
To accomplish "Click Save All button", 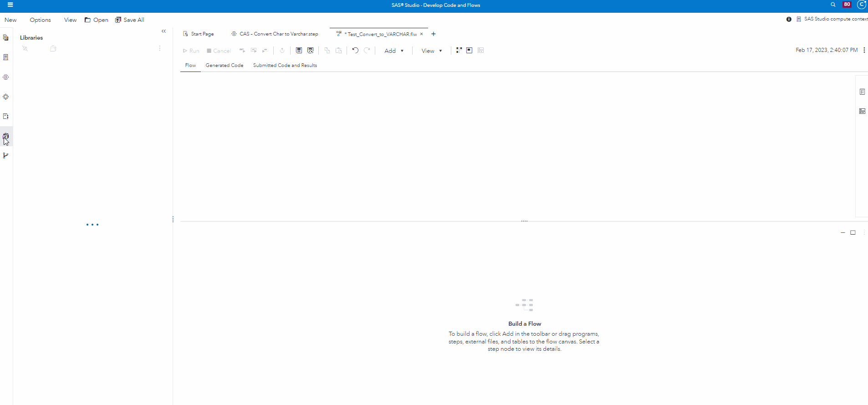I will [130, 20].
